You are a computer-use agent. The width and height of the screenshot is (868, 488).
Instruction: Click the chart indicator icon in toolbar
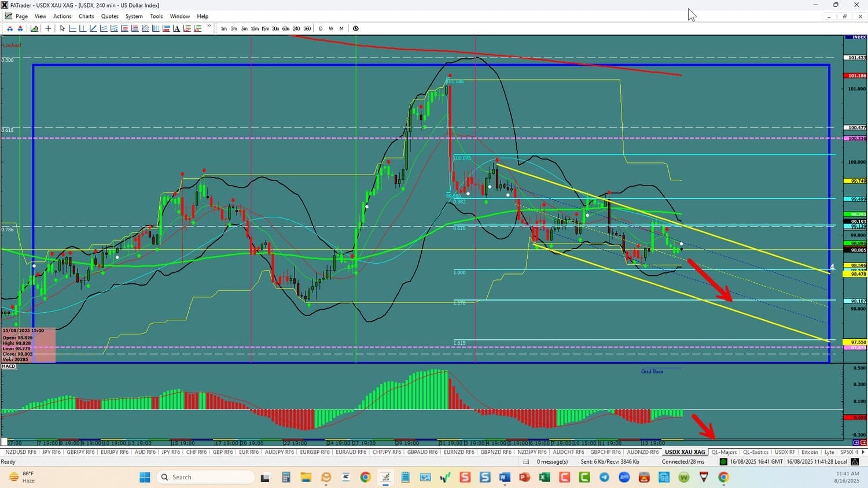point(35,28)
